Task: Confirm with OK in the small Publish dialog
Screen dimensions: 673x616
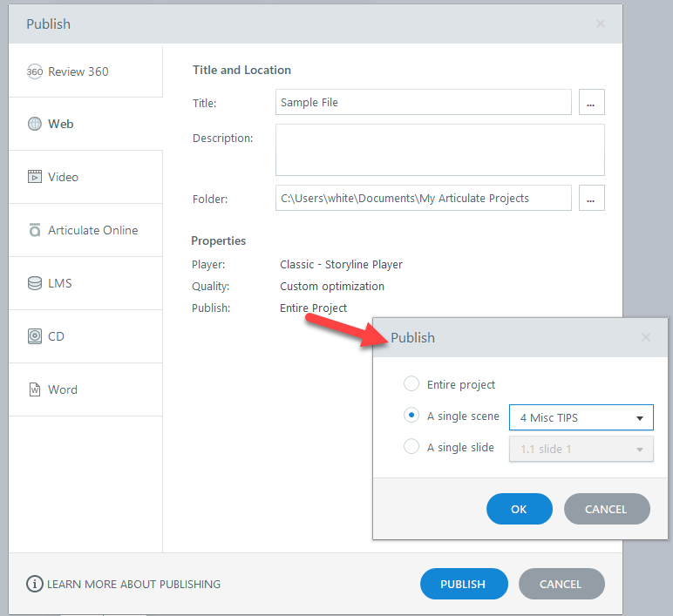Action: 519,509
